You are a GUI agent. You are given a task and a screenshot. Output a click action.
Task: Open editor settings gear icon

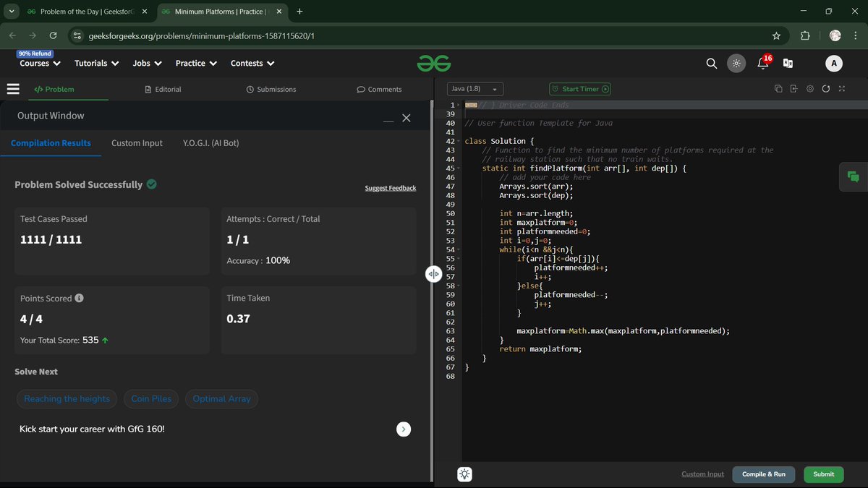[809, 89]
